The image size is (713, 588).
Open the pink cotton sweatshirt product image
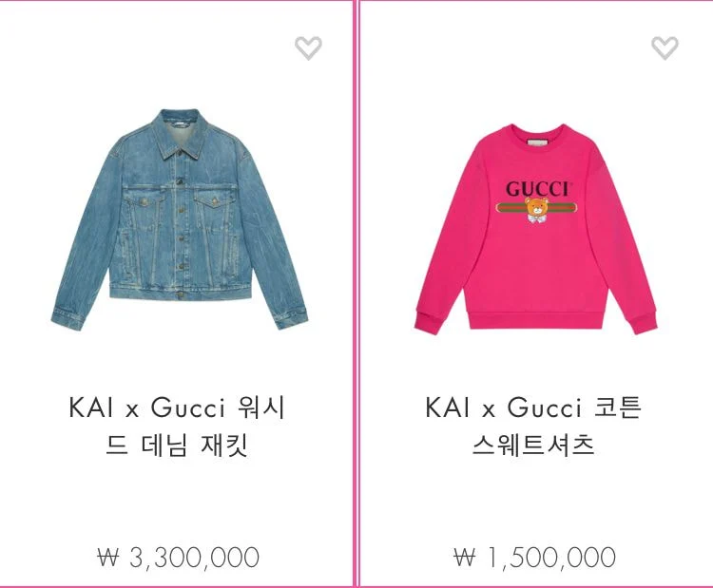535,230
